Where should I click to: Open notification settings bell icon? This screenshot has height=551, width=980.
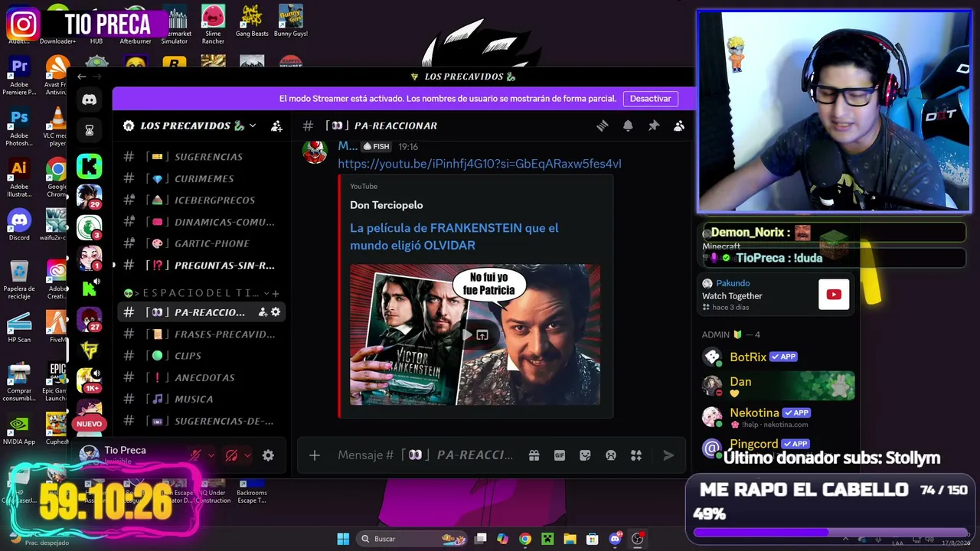[x=628, y=126]
